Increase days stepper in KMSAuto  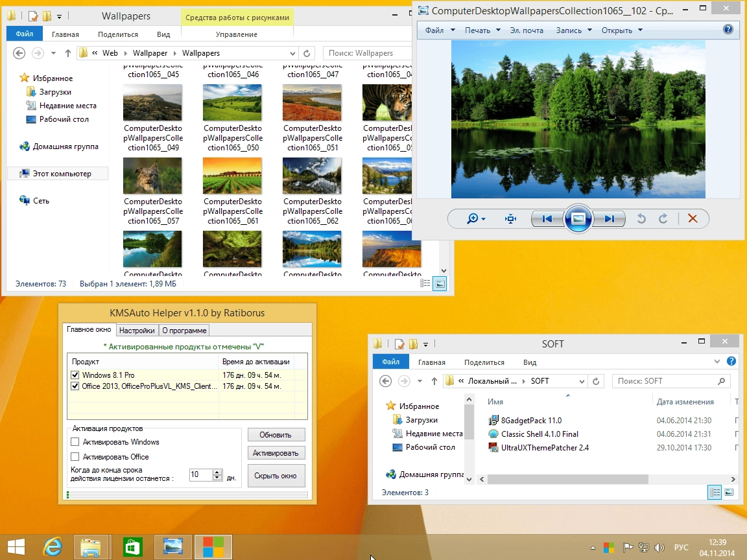[x=217, y=472]
